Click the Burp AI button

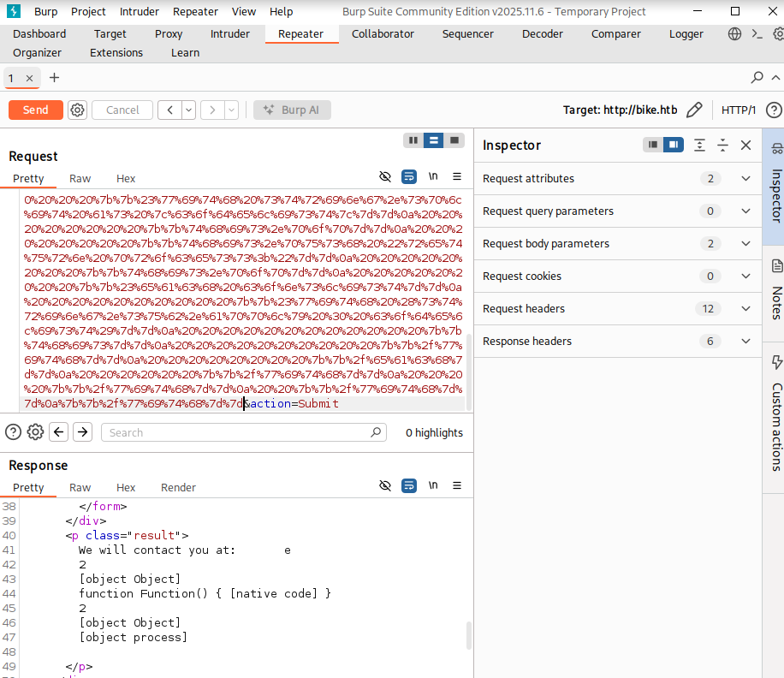(292, 110)
